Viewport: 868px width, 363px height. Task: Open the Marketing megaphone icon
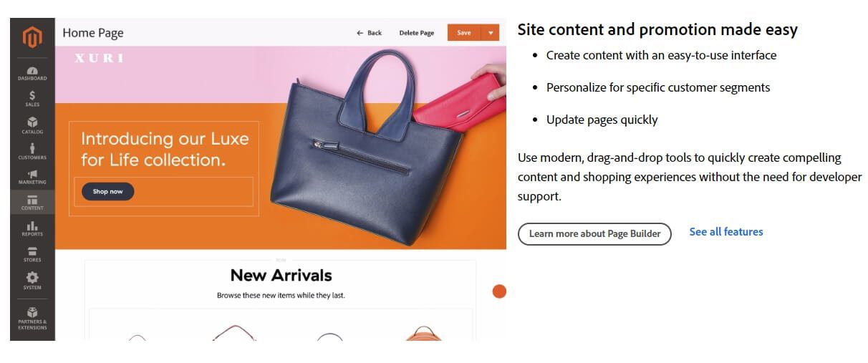pos(32,174)
